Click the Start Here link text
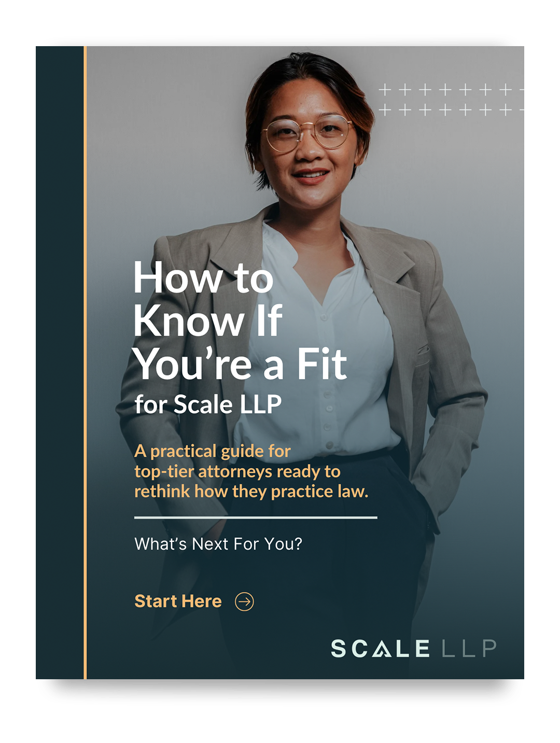Screen dimensions: 560x743 [x=178, y=601]
